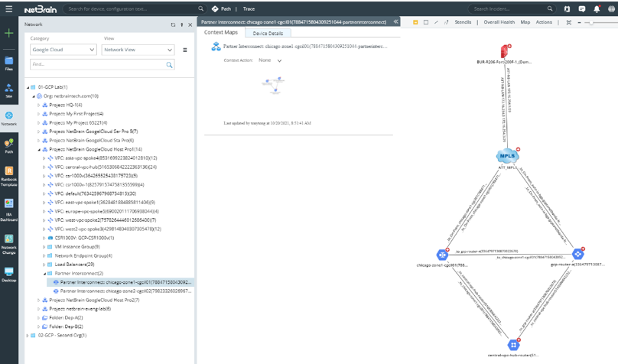Expand Folder: Dep-A(2) tree node
Screen dimensions: 618x364
click(38, 318)
